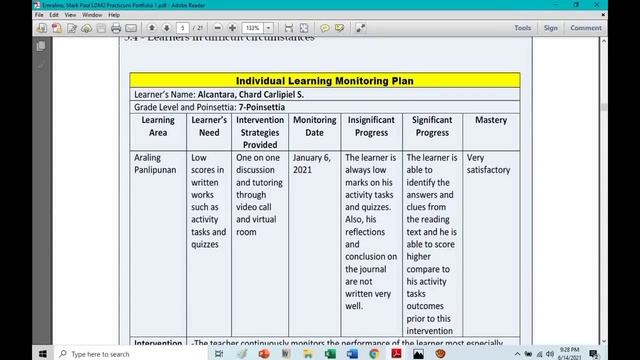Add a sticky note comment icon
Viewport: 640px width, 360px height.
324,28
